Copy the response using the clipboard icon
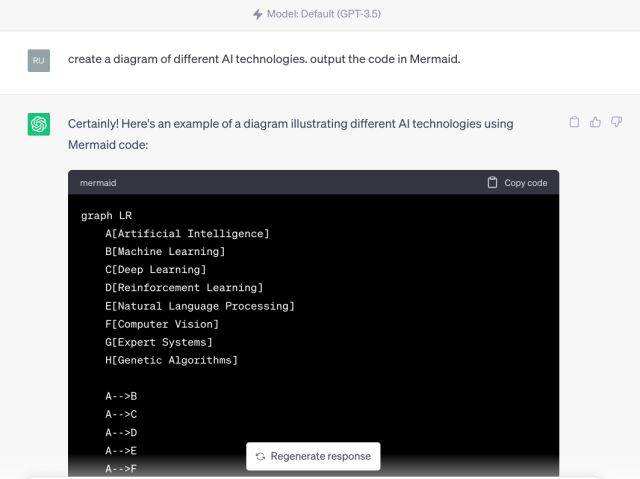The height and width of the screenshot is (479, 640). (x=574, y=122)
